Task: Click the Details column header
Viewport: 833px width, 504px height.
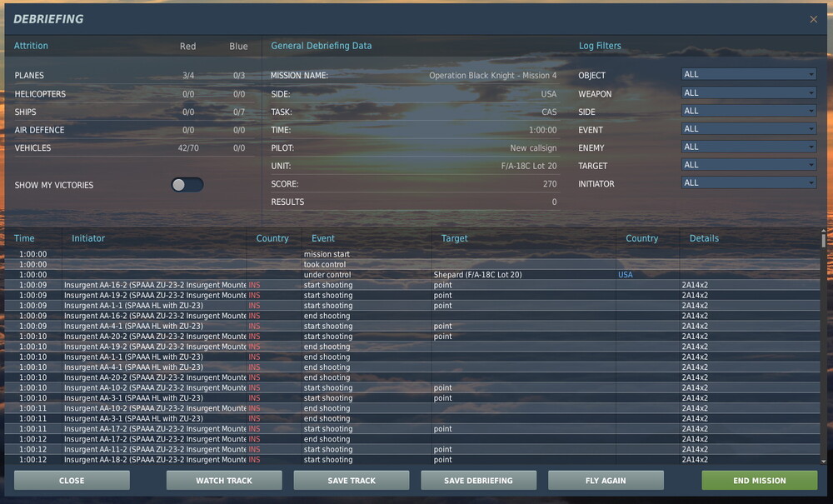Action: (704, 238)
